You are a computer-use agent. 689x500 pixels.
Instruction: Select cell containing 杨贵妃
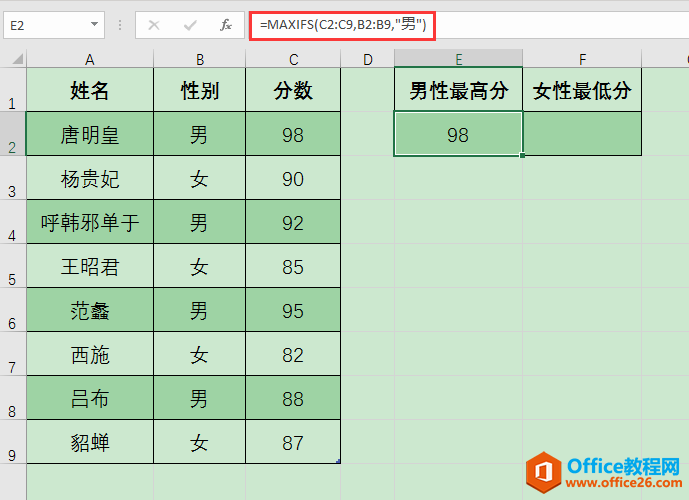point(90,178)
